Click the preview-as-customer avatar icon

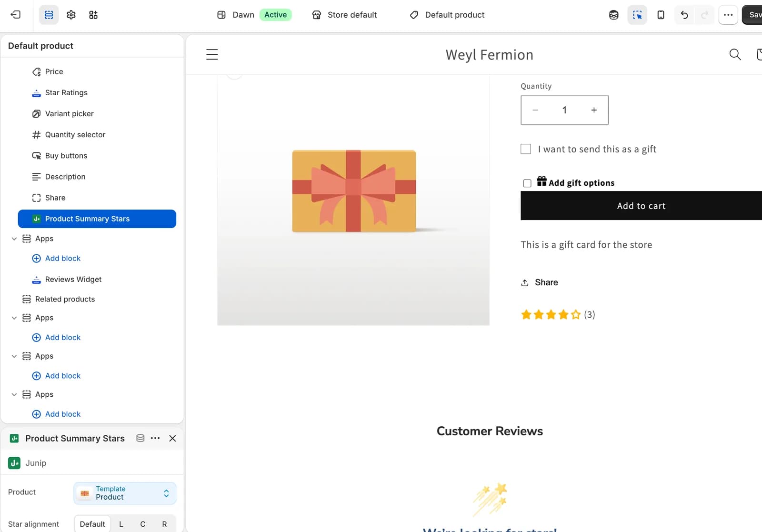tap(614, 15)
